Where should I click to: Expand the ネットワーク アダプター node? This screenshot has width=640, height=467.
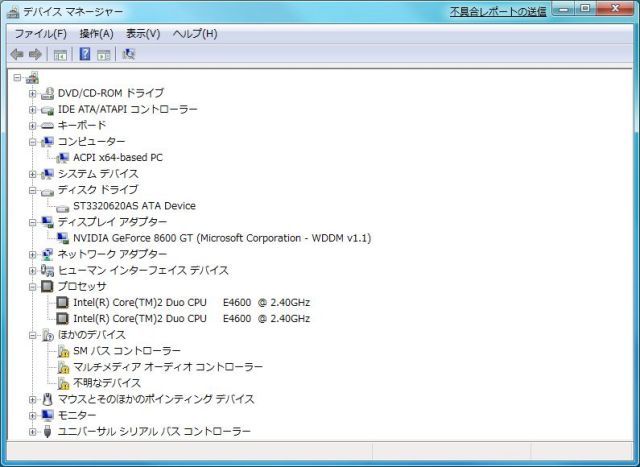[x=33, y=255]
